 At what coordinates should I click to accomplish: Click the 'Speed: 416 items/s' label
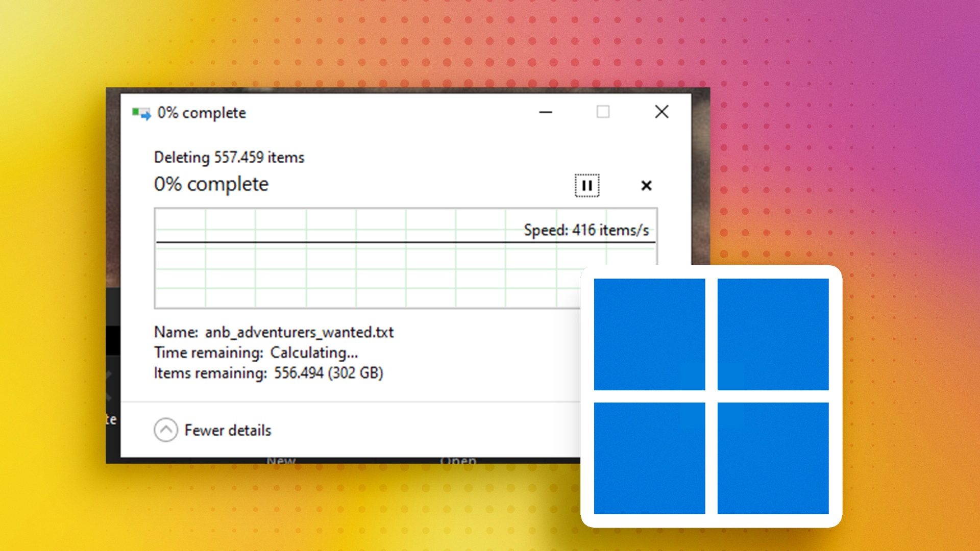[586, 230]
